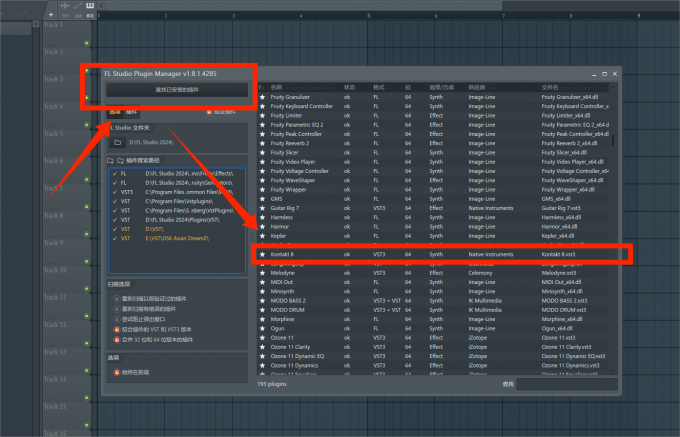Sort by 名称 name column header

[x=276, y=88]
